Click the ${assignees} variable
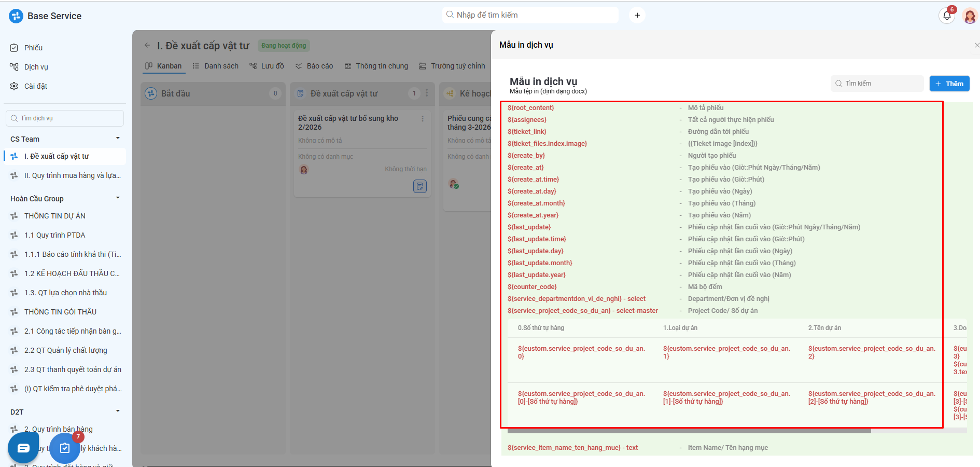The height and width of the screenshot is (467, 980). click(x=527, y=120)
